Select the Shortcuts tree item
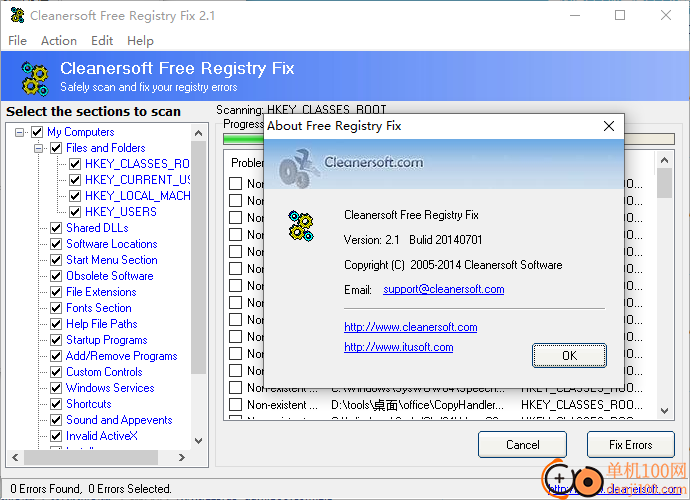 click(88, 404)
